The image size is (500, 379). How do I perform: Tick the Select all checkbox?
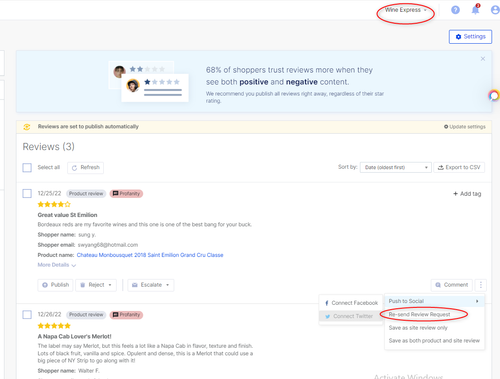click(x=27, y=167)
